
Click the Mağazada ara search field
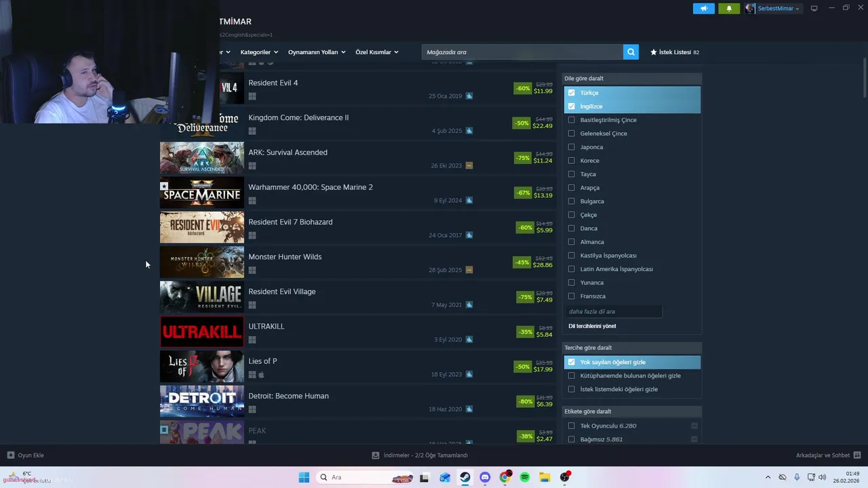(x=522, y=52)
